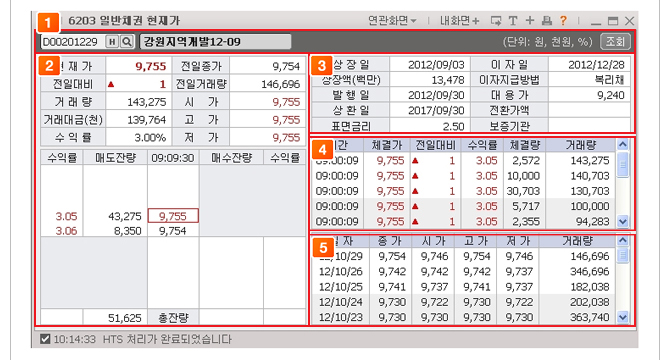Open help with the orange question mark
670x360 pixels.
point(563,20)
